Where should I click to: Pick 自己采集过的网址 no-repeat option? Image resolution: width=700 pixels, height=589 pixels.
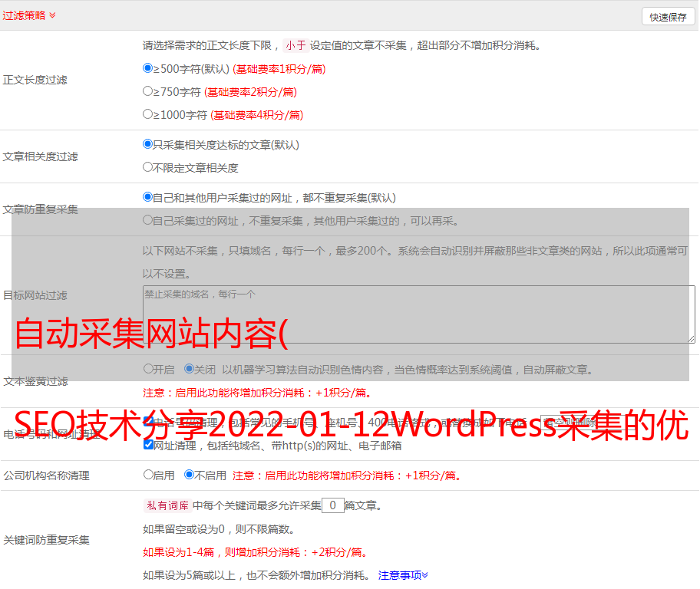pyautogui.click(x=148, y=220)
